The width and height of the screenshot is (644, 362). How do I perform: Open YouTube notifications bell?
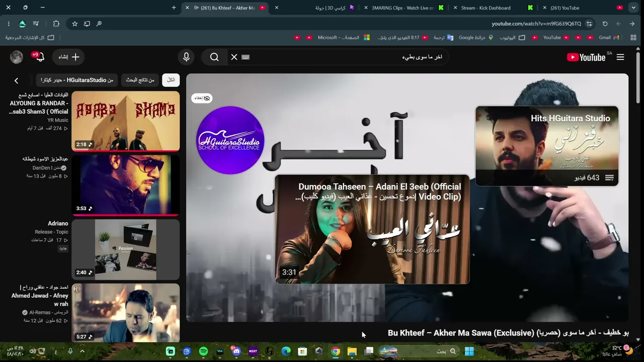(x=40, y=57)
